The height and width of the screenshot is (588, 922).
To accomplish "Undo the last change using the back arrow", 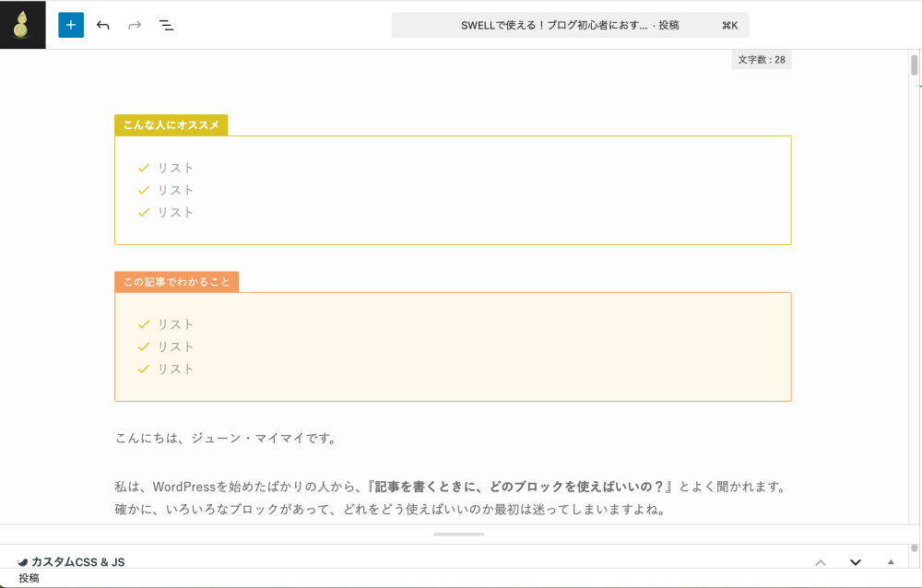I will click(102, 25).
